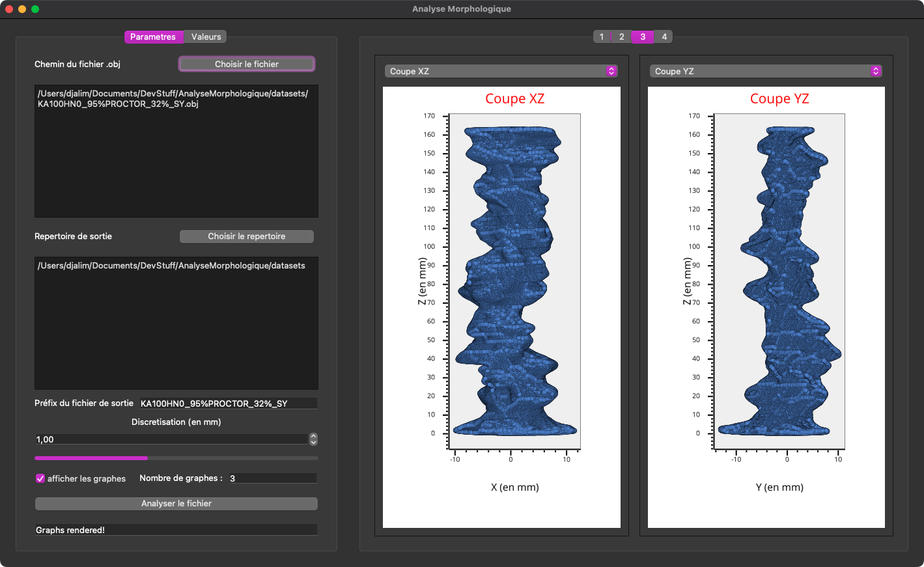Image resolution: width=924 pixels, height=567 pixels.
Task: Select graph tab 3
Action: point(643,37)
